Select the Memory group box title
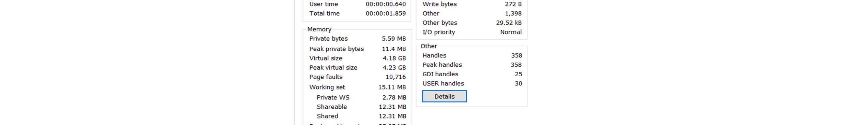The image size is (868, 125). pos(319,29)
